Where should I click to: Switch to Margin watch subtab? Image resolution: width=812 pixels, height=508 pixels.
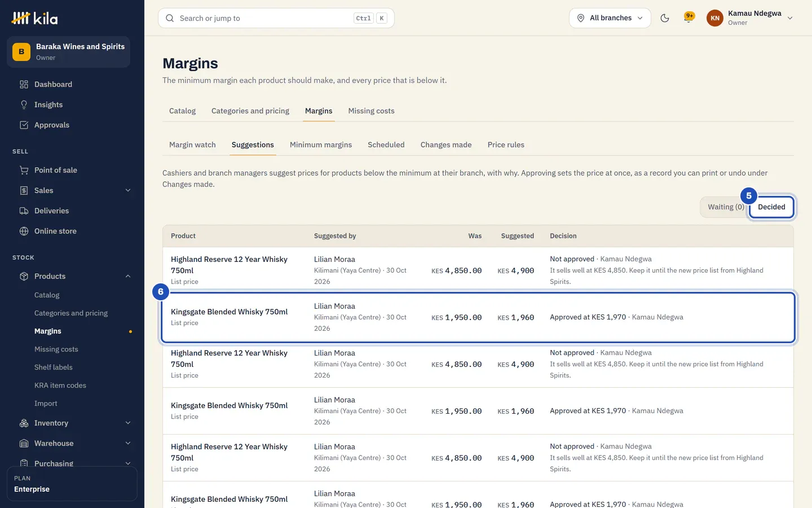point(192,145)
